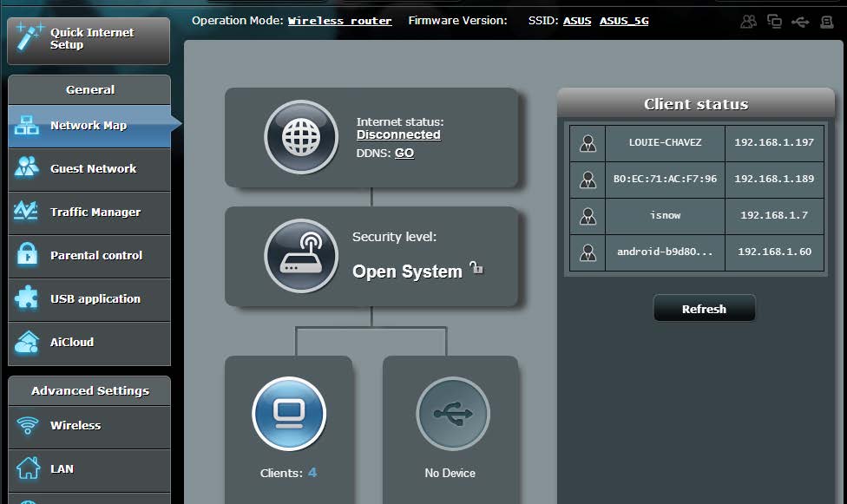This screenshot has height=504, width=847.
Task: Click the Client status panel header
Action: click(696, 104)
